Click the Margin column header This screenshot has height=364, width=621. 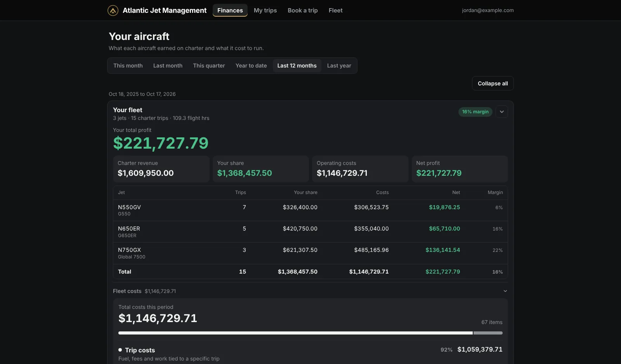(495, 192)
